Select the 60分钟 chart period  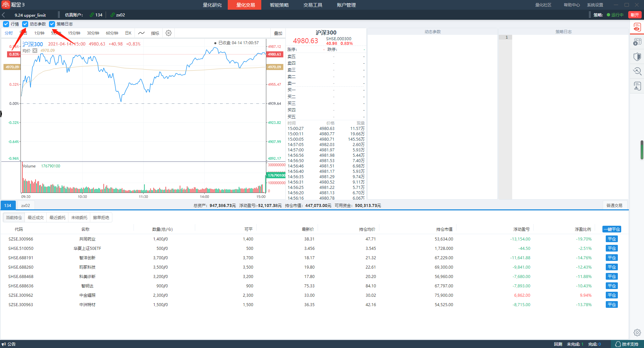[112, 33]
